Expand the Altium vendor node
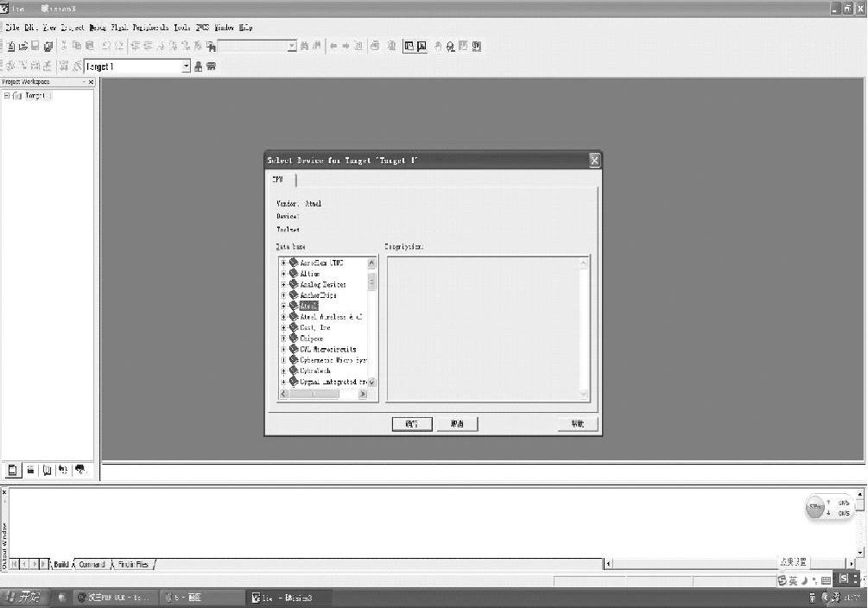The height and width of the screenshot is (608, 868). pos(283,274)
